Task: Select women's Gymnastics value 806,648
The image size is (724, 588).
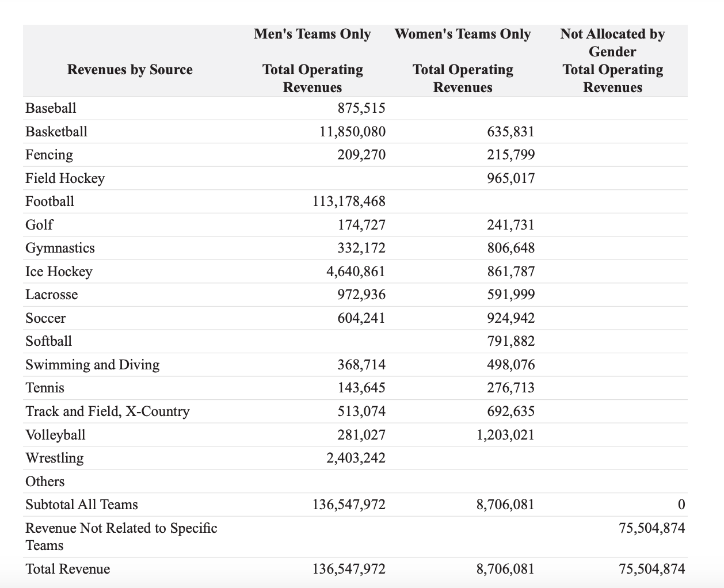Action: tap(510, 248)
